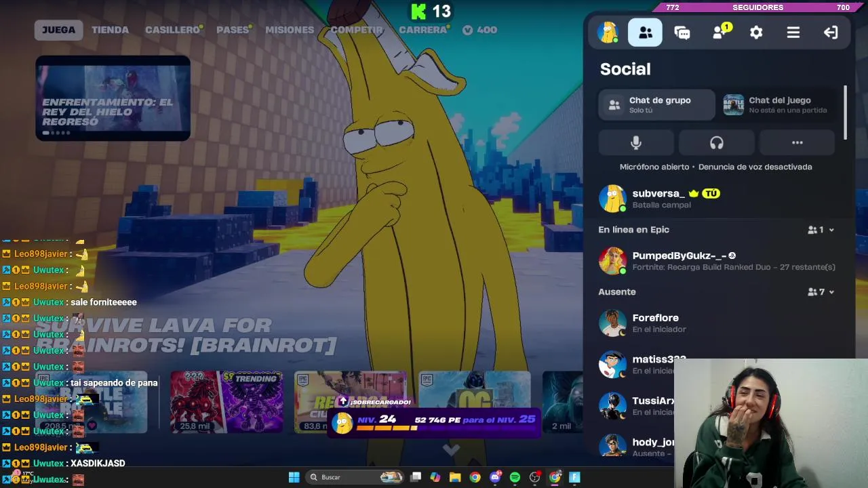Image resolution: width=868 pixels, height=488 pixels.
Task: Open the voice chat more options button
Action: coord(797,143)
